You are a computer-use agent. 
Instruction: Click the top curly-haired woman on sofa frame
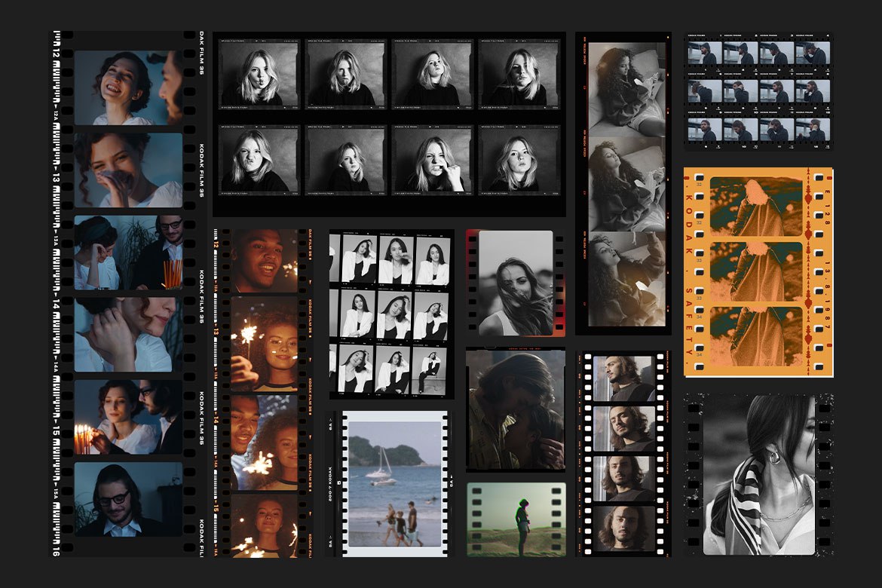click(626, 84)
